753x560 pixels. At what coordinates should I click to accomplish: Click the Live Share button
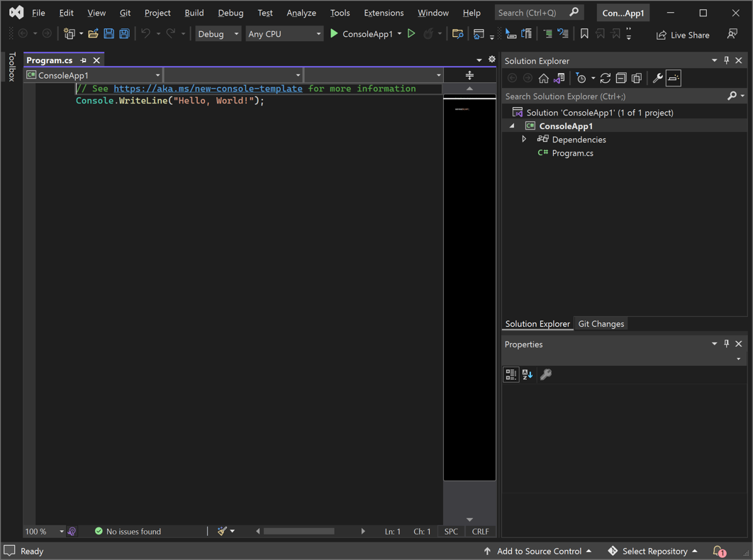682,35
